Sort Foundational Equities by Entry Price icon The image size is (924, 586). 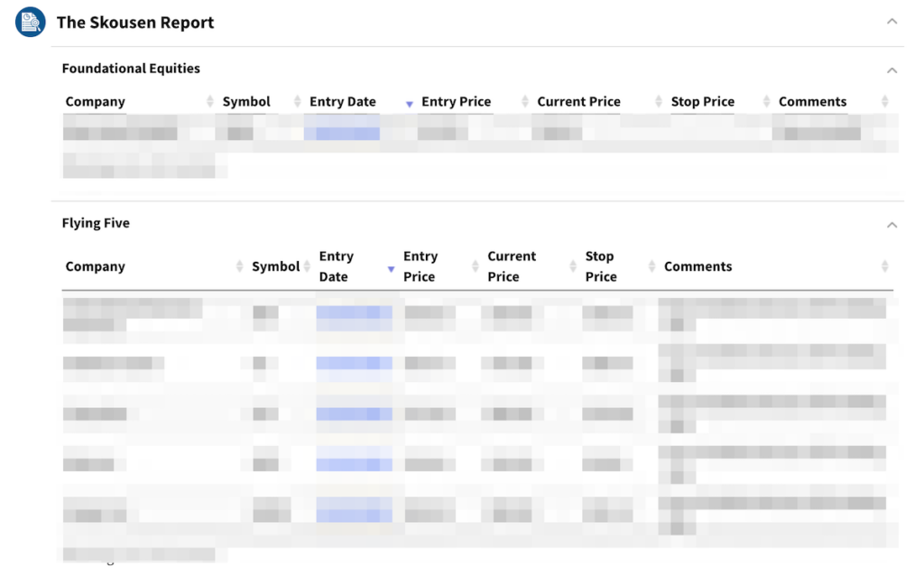coord(524,102)
